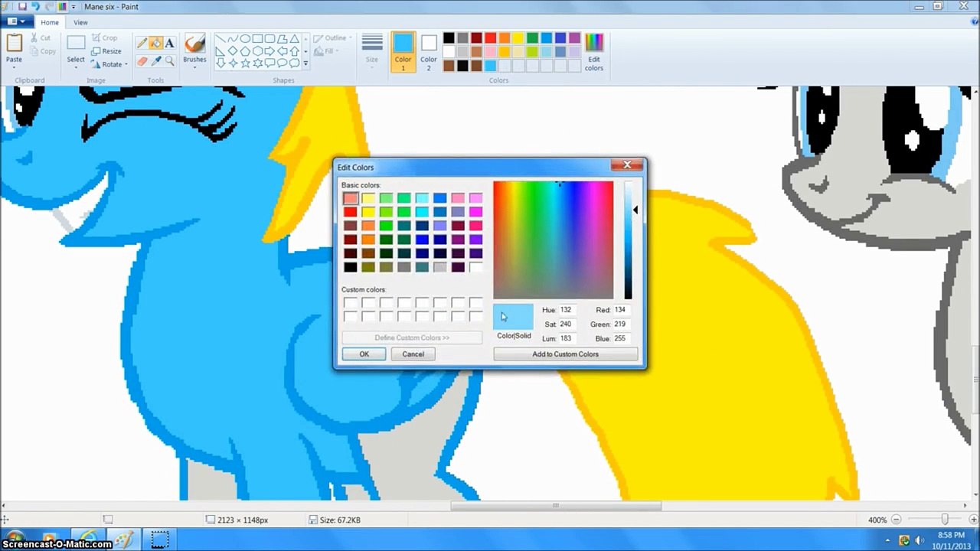The height and width of the screenshot is (551, 980).
Task: Open the Paste dropdown arrow
Action: (x=14, y=67)
